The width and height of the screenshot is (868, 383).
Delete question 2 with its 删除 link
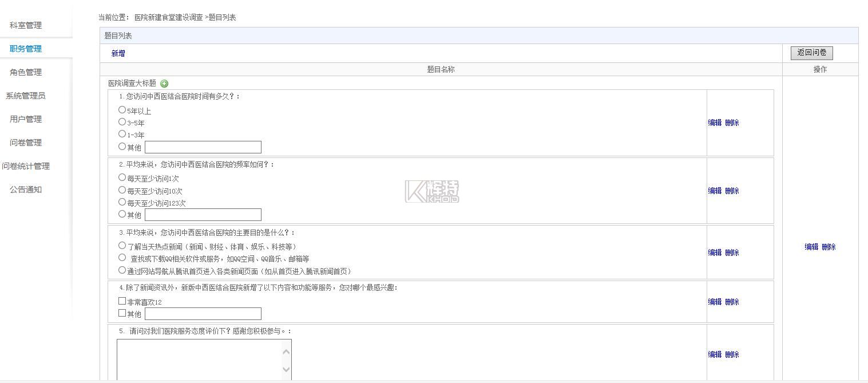(x=732, y=191)
